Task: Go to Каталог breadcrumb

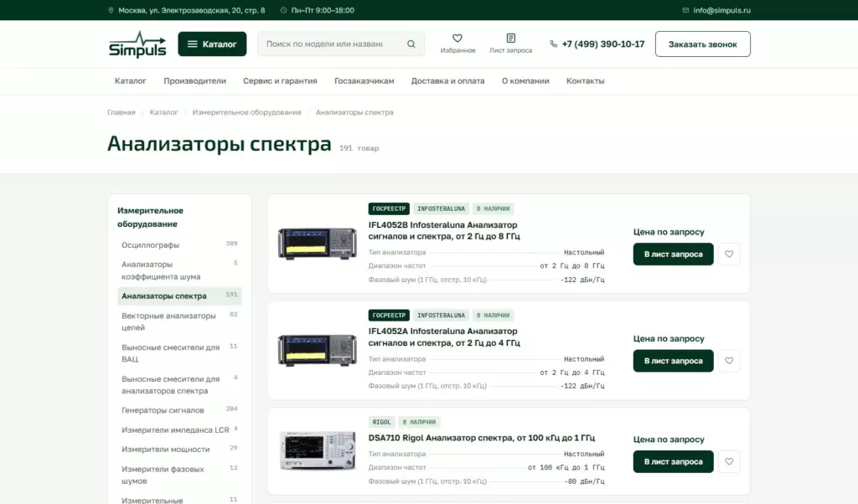Action: pyautogui.click(x=163, y=112)
